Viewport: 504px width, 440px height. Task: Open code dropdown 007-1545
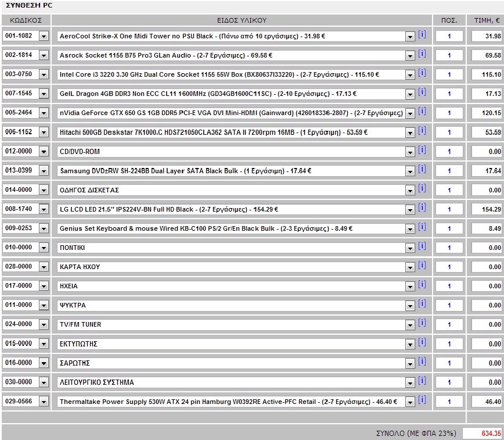point(44,94)
